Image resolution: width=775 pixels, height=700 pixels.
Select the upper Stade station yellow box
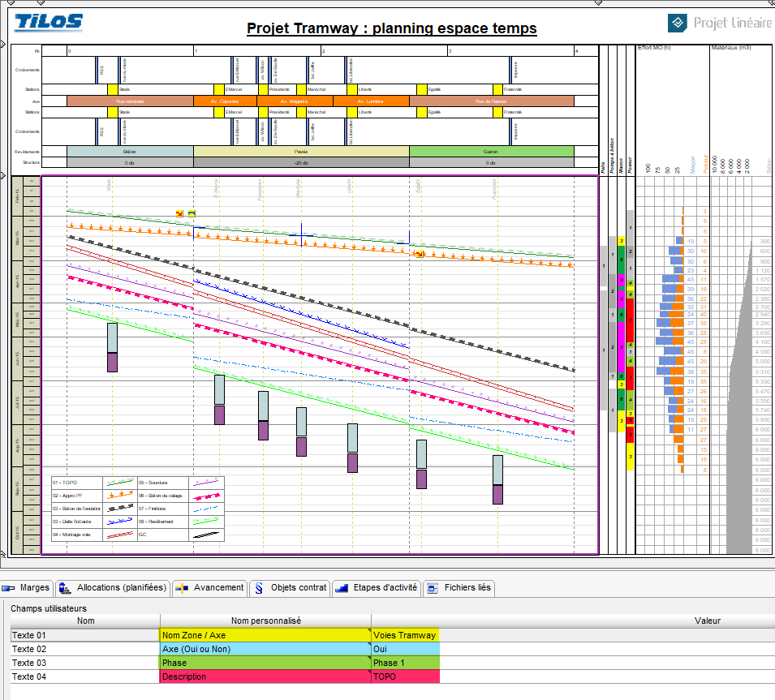pos(112,89)
